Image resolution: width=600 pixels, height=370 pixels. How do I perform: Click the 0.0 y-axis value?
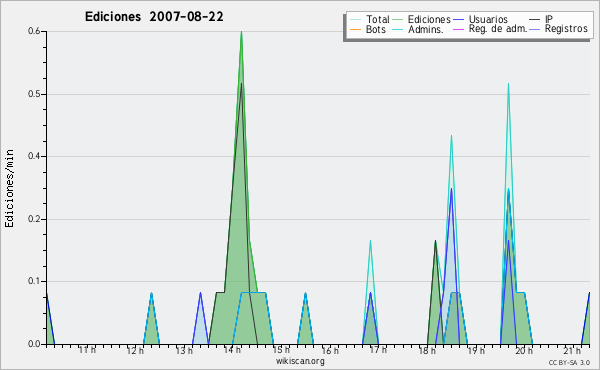coord(34,344)
